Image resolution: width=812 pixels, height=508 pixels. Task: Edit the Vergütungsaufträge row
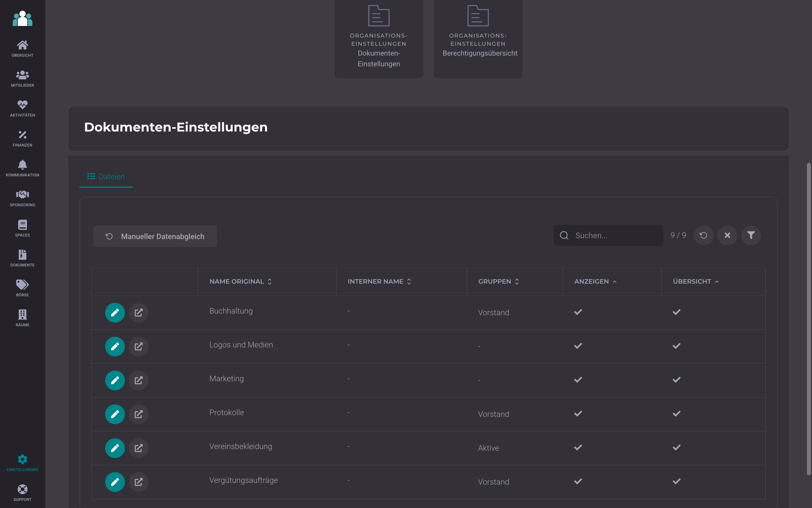115,482
